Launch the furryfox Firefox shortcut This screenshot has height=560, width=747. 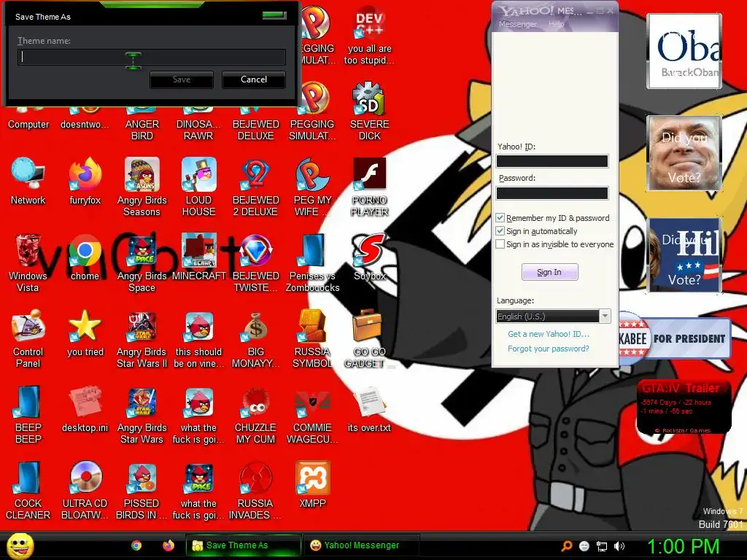pos(85,181)
